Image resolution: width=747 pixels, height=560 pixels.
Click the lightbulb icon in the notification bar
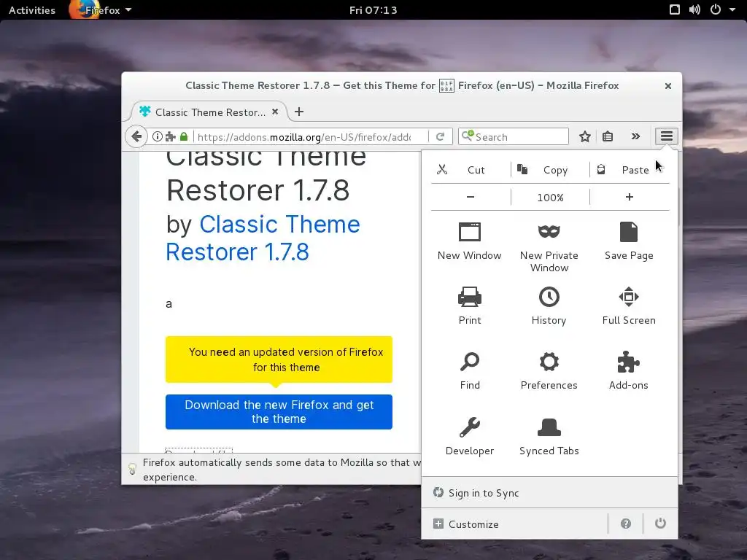pos(133,469)
